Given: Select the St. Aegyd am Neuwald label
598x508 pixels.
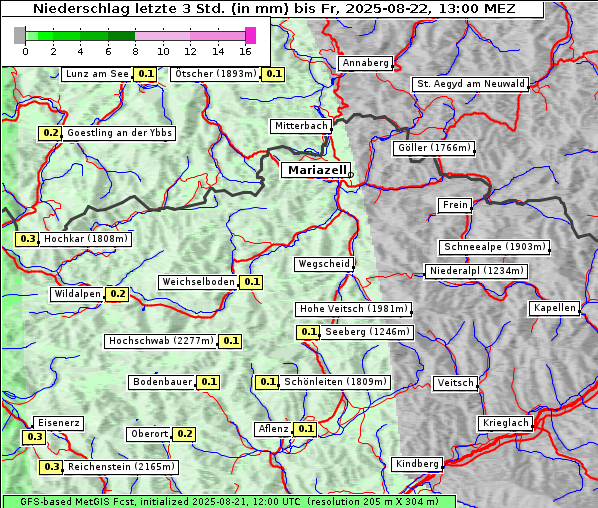Looking at the screenshot, I should click(x=471, y=84).
